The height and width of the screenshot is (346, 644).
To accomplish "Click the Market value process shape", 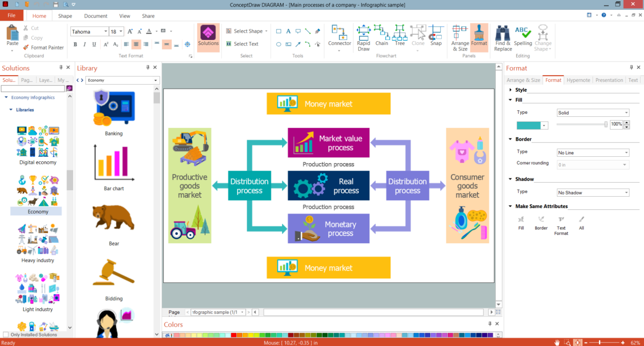I will [x=328, y=143].
